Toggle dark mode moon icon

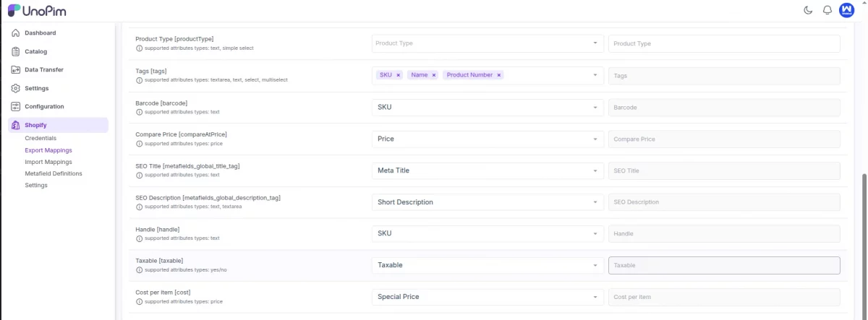tap(808, 10)
